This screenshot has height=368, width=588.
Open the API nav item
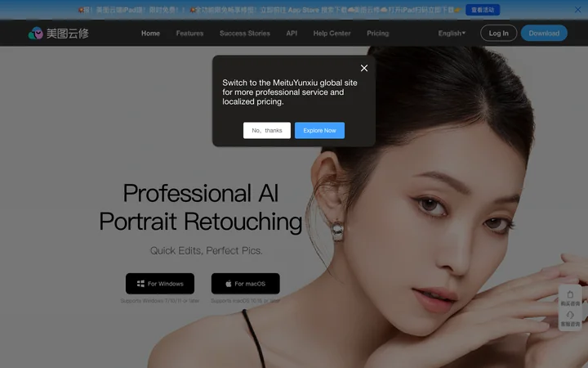click(292, 33)
